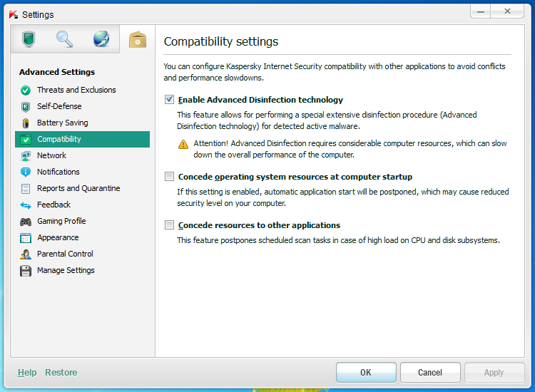This screenshot has width=535, height=392.
Task: Click the Manage Settings floppy disk icon
Action: 26,271
